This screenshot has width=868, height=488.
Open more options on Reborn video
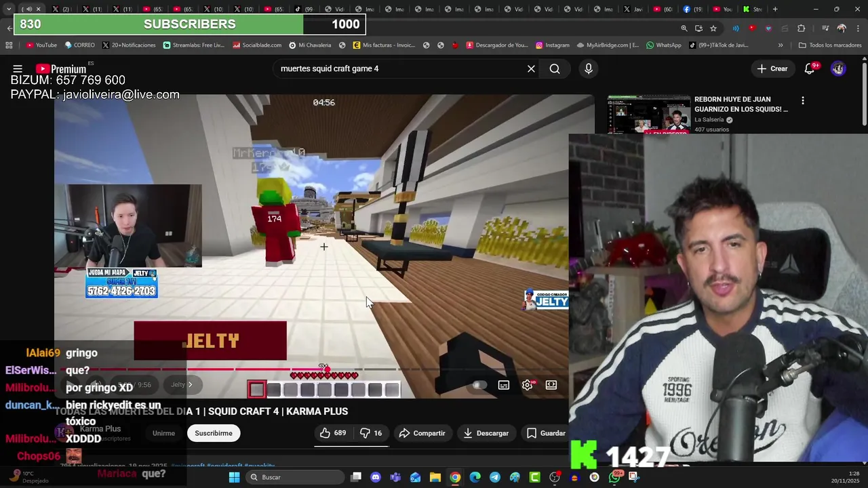pos(803,100)
